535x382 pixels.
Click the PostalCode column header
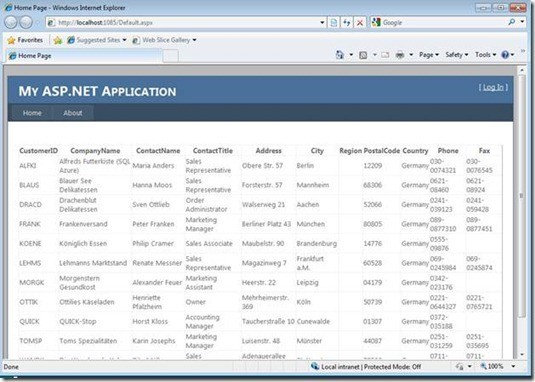coord(381,151)
